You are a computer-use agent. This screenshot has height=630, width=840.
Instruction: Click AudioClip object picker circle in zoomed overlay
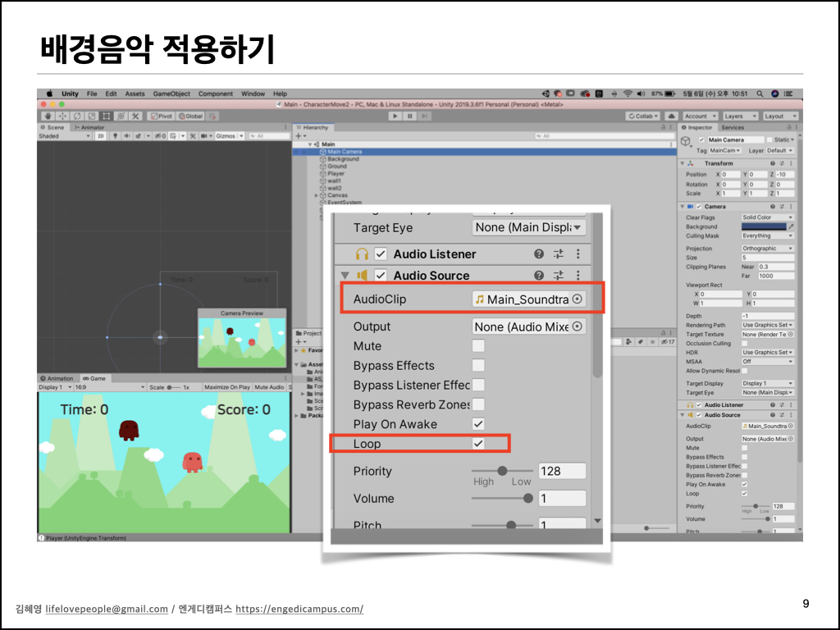[577, 299]
